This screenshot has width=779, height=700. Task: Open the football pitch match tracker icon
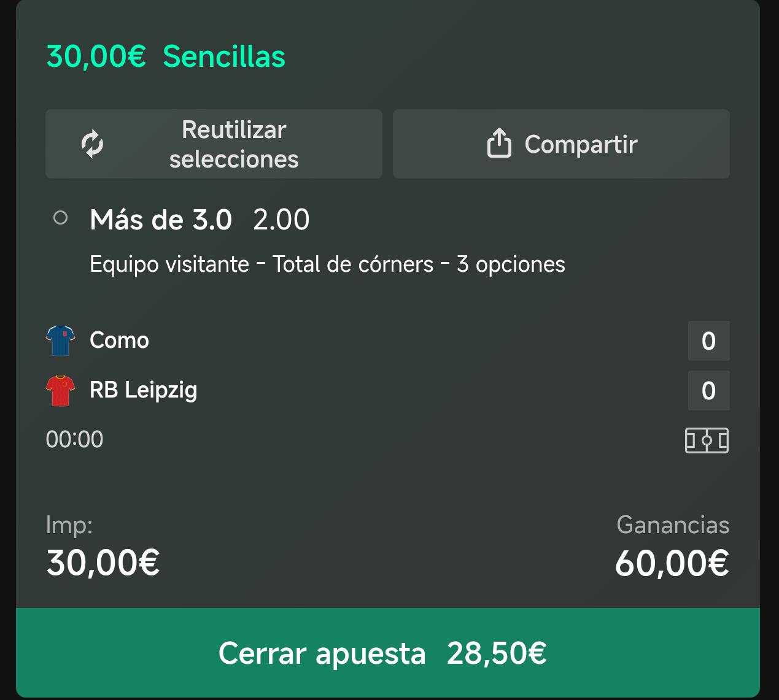(x=707, y=440)
